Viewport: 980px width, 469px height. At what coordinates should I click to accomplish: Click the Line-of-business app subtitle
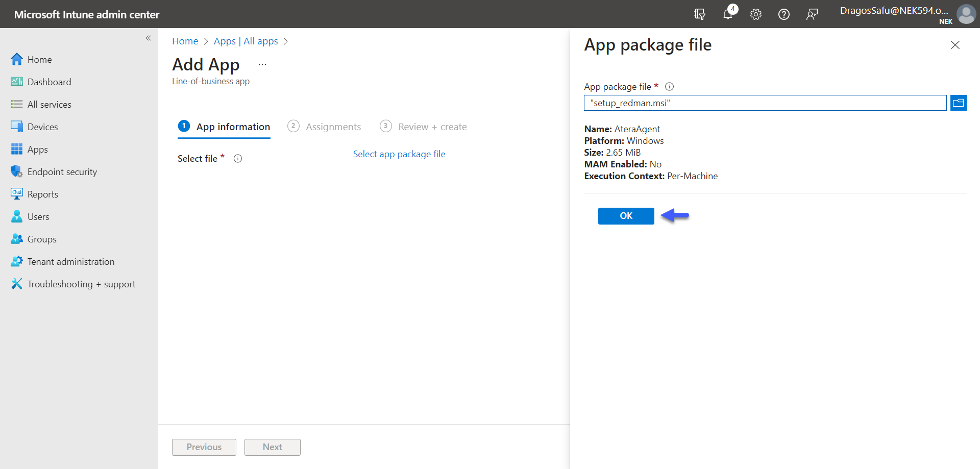click(x=211, y=82)
